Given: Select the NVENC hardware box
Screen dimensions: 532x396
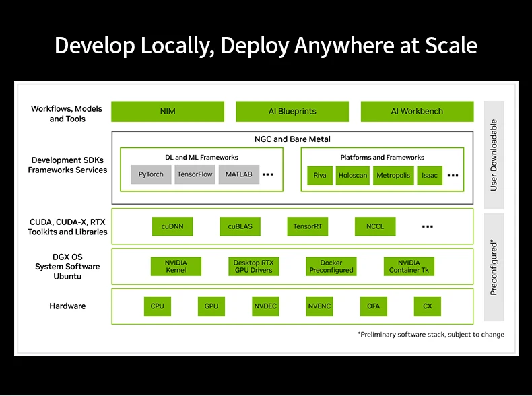Looking at the screenshot, I should tap(319, 306).
